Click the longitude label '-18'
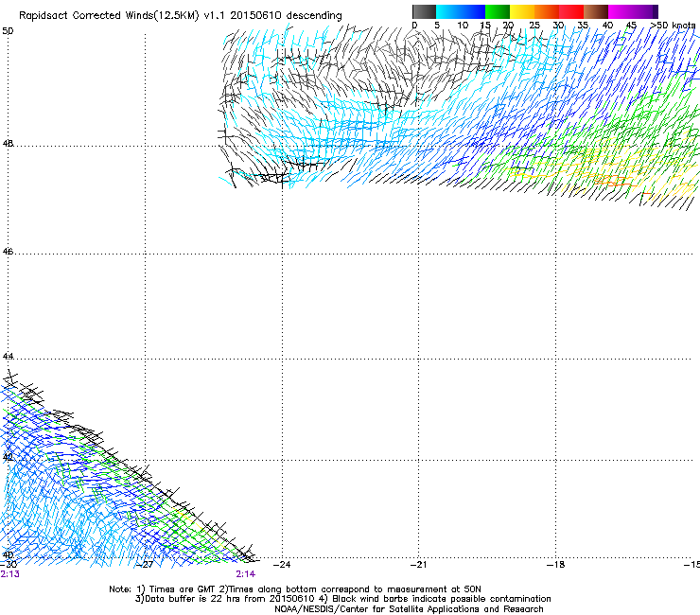Viewport: 700px width, 615px height. pyautogui.click(x=555, y=565)
